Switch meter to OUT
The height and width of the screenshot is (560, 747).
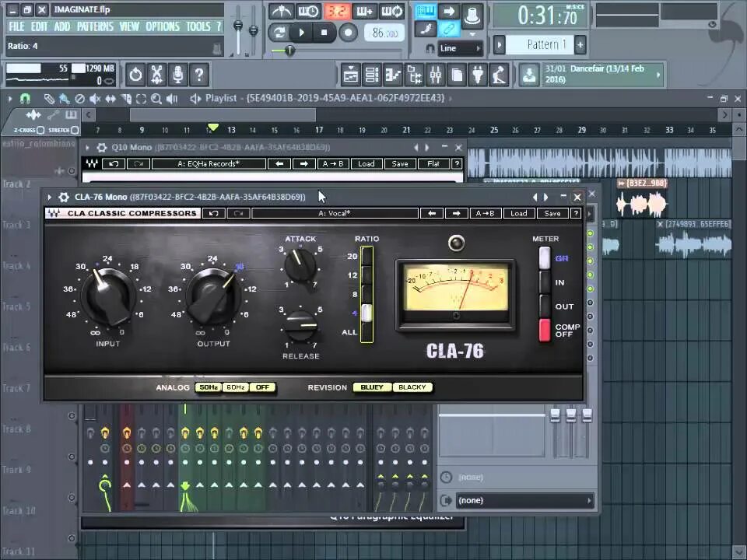tap(545, 306)
